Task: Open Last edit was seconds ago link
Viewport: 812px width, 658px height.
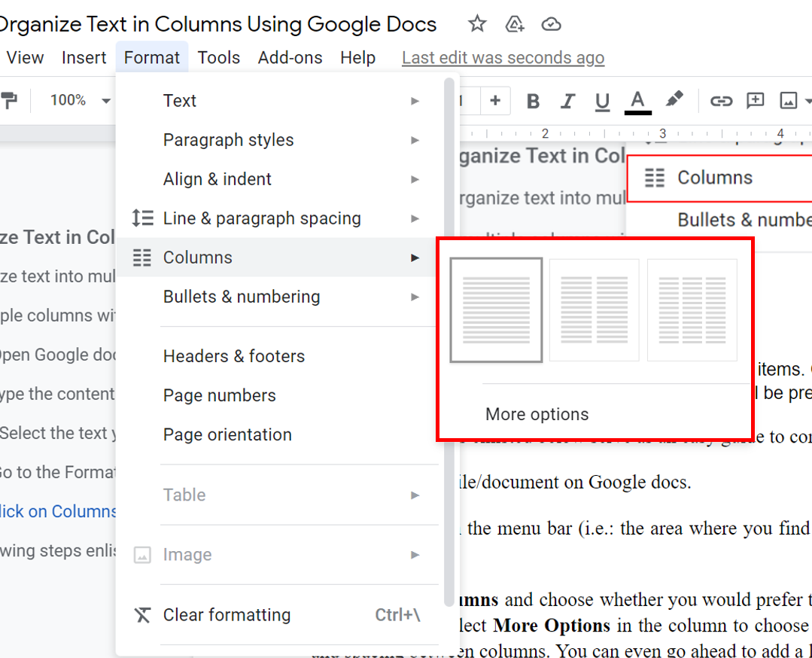Action: (x=503, y=57)
